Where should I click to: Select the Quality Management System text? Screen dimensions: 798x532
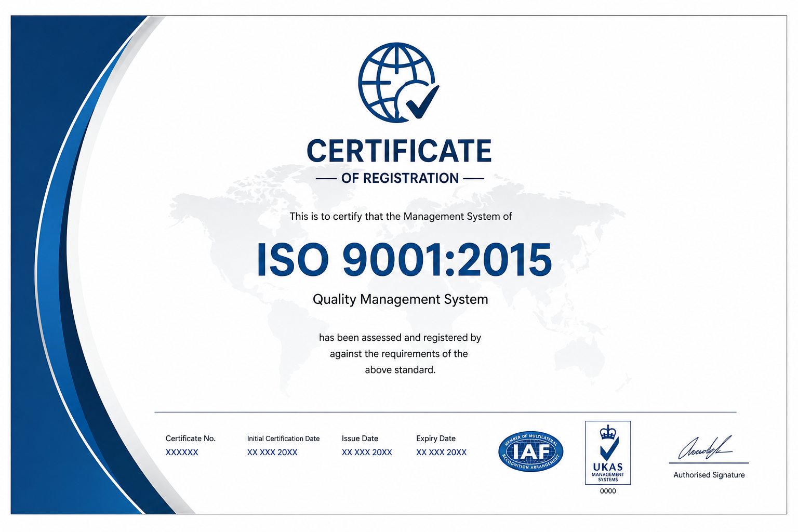coord(400,299)
